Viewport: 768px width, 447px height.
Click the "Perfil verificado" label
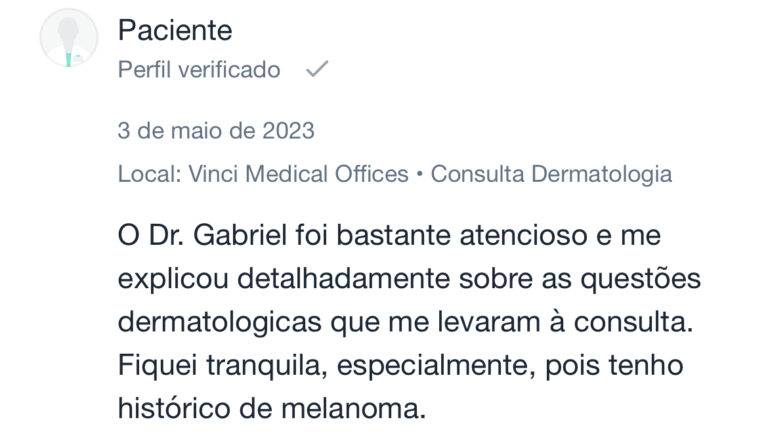pos(199,70)
